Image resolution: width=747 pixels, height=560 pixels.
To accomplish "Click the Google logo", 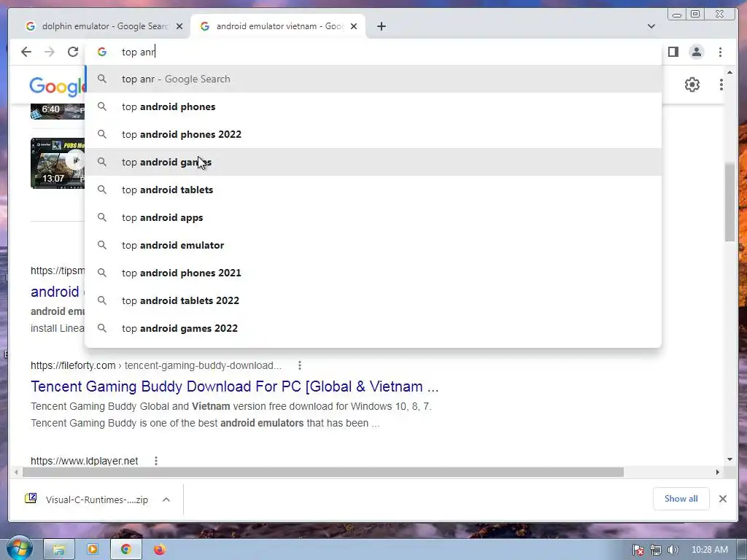I will [57, 86].
